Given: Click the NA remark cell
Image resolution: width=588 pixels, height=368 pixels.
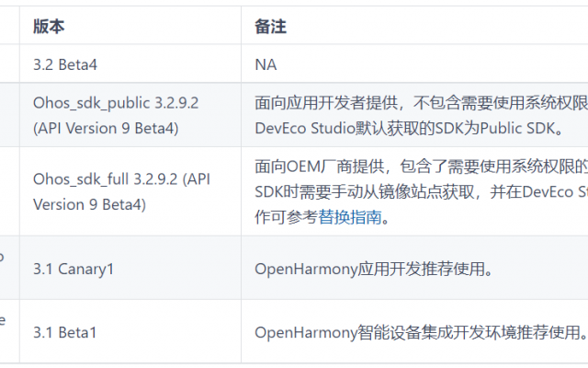Looking at the screenshot, I should click(x=414, y=63).
